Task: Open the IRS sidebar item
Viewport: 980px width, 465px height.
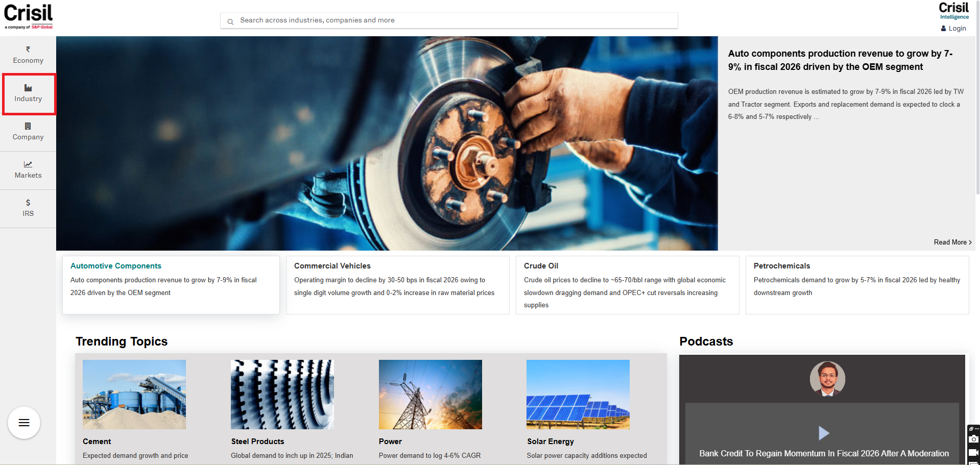Action: tap(28, 208)
